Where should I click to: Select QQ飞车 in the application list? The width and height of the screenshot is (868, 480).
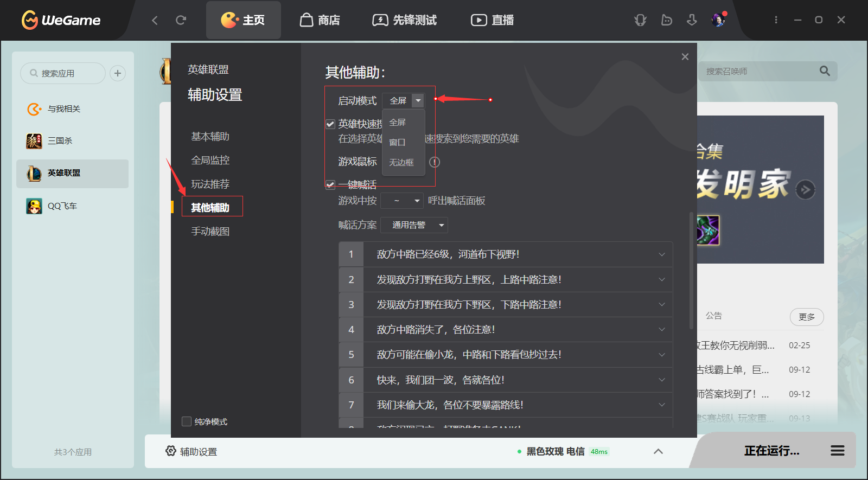(x=73, y=206)
